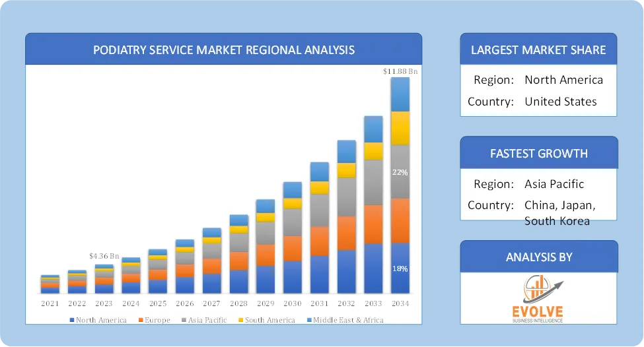The image size is (644, 347).
Task: Click the Fastest Growth header
Action: (539, 154)
